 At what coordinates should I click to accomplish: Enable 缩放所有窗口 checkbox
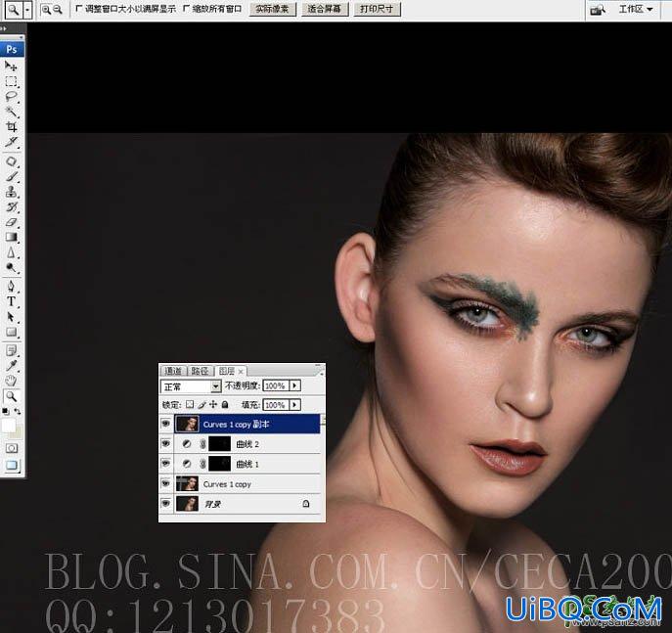click(186, 9)
